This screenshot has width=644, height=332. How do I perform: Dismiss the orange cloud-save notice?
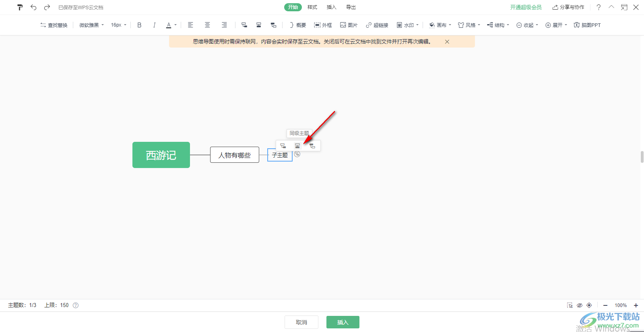pyautogui.click(x=447, y=41)
